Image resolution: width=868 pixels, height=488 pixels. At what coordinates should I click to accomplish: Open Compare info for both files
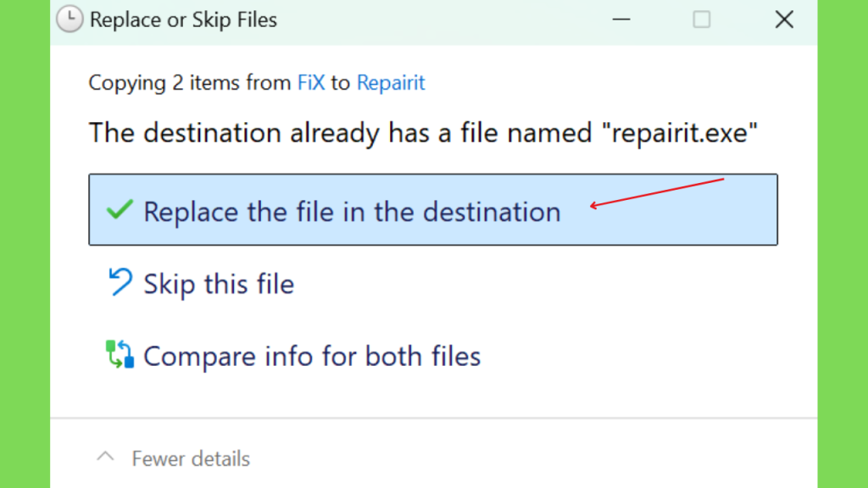(433, 355)
